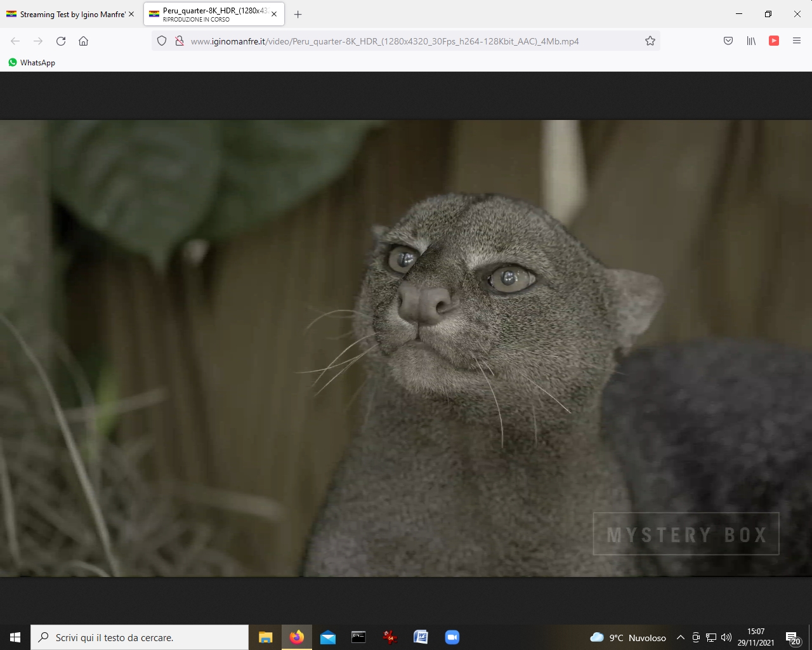
Task: Go back to the previous page
Action: (15, 41)
